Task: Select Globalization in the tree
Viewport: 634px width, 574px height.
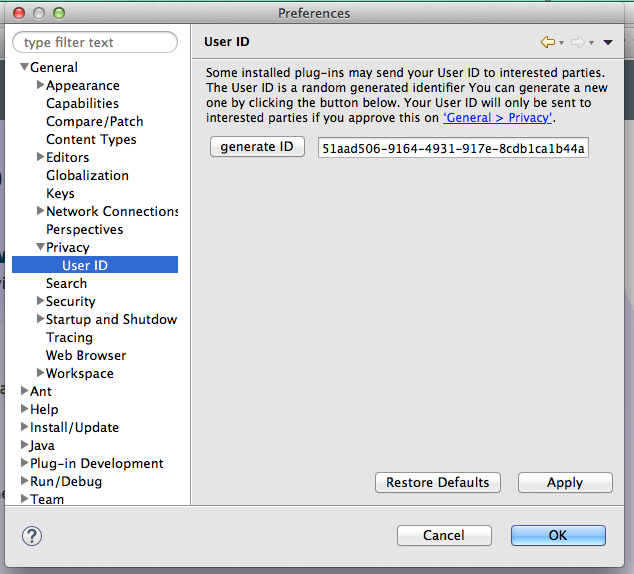Action: [x=87, y=175]
